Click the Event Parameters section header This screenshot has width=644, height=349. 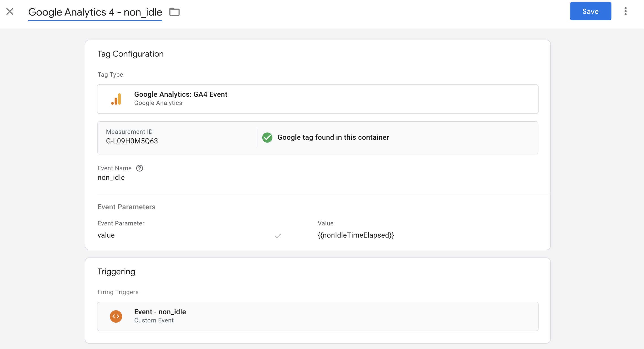126,207
